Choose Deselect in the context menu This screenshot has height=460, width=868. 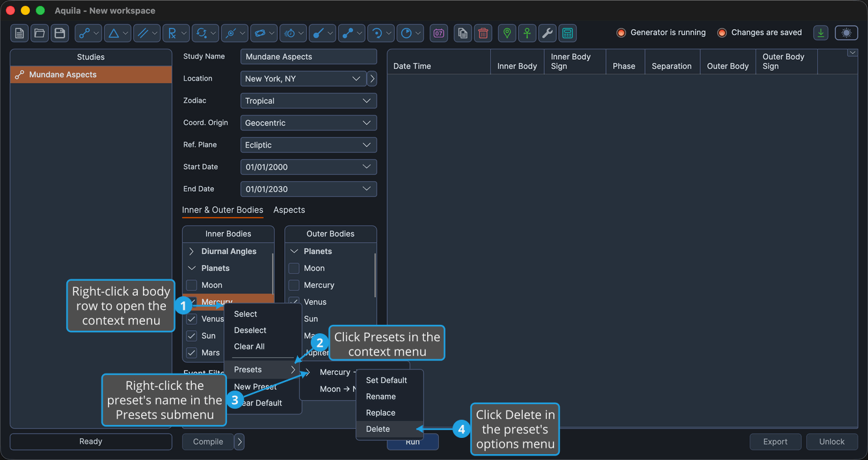(263, 330)
